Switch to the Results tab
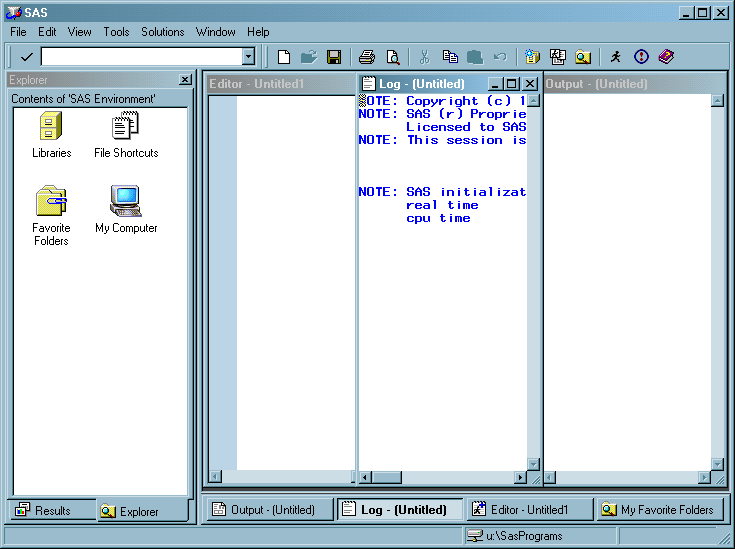The height and width of the screenshot is (549, 735). pos(52,510)
